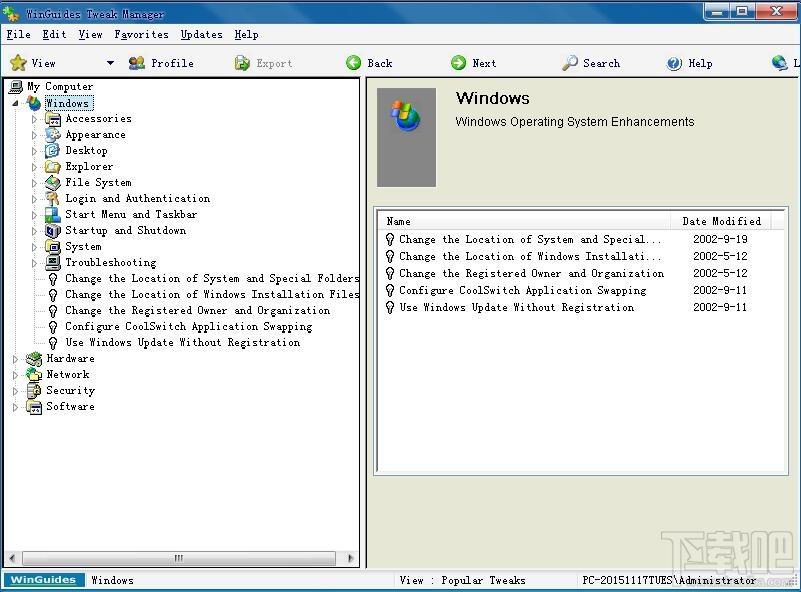Open the Edit menu
801x592 pixels.
click(54, 34)
